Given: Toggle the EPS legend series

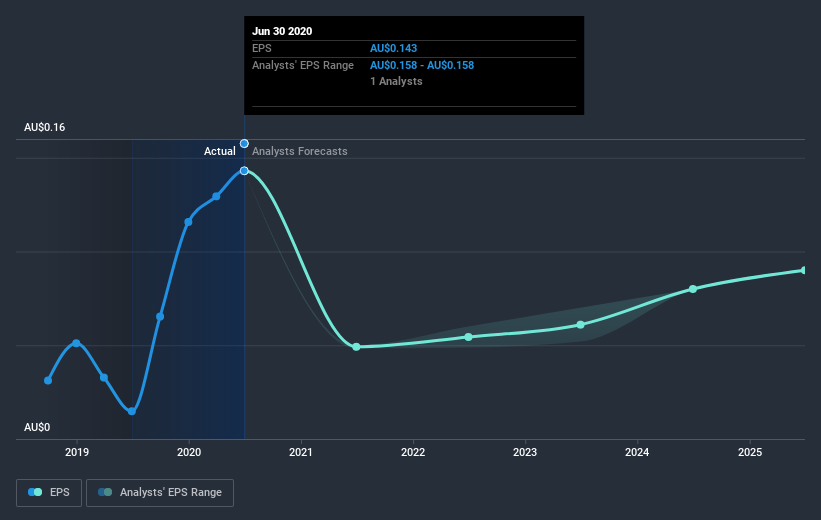Looking at the screenshot, I should [x=49, y=493].
